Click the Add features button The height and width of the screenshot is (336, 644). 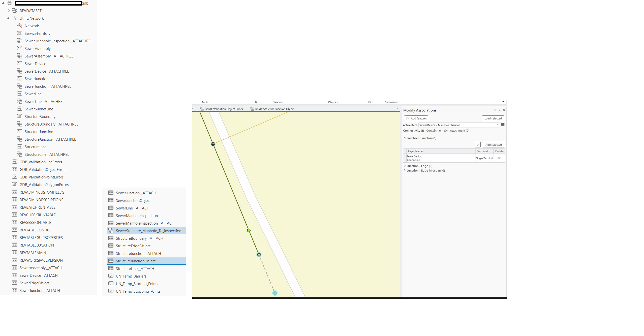click(x=416, y=118)
